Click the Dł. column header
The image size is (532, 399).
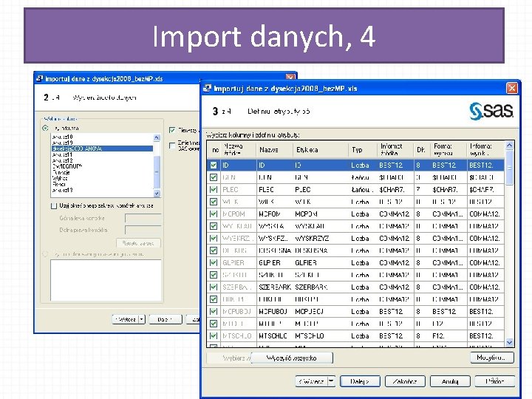tap(422, 149)
